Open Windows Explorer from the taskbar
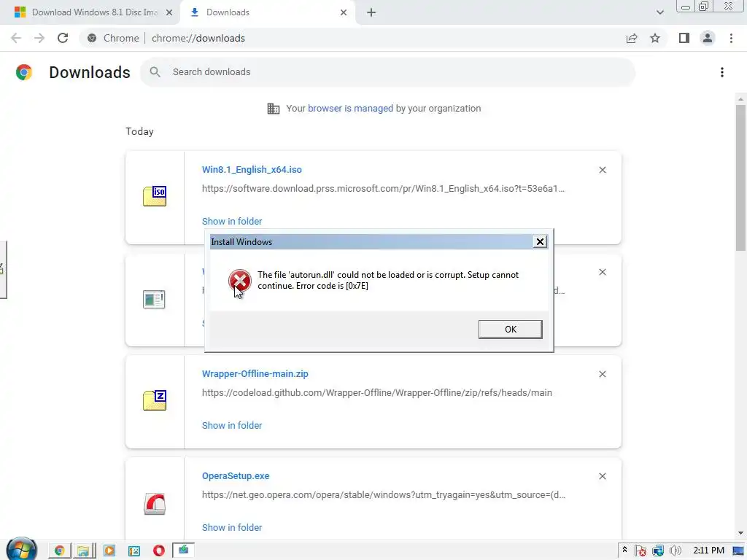Image resolution: width=747 pixels, height=560 pixels. [83, 551]
